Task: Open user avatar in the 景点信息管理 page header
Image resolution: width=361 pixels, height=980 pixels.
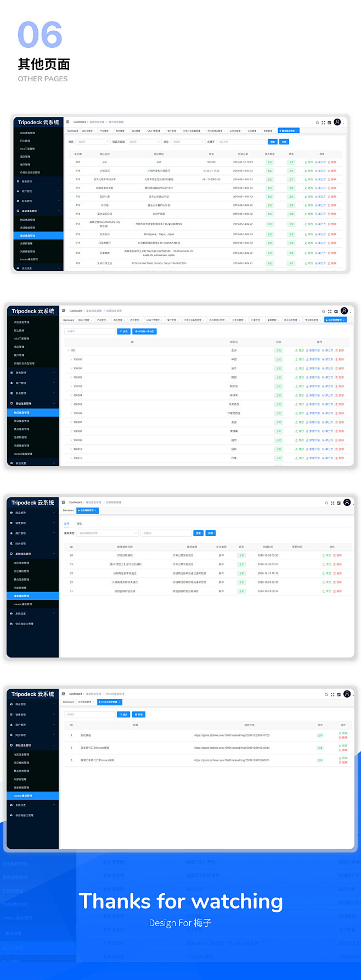Action: 337,122
